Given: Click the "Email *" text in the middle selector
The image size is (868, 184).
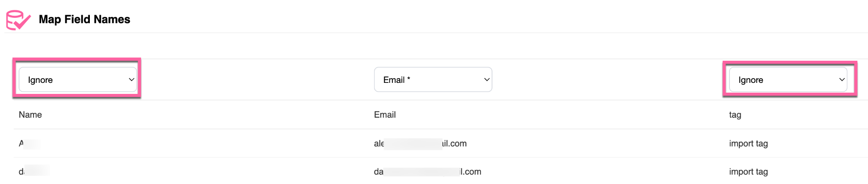Looking at the screenshot, I should click(x=396, y=80).
